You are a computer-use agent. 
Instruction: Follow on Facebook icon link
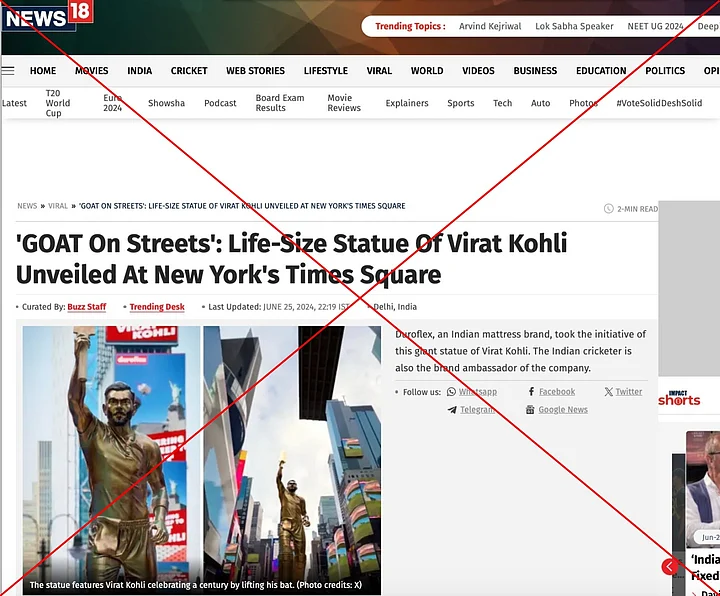[551, 392]
